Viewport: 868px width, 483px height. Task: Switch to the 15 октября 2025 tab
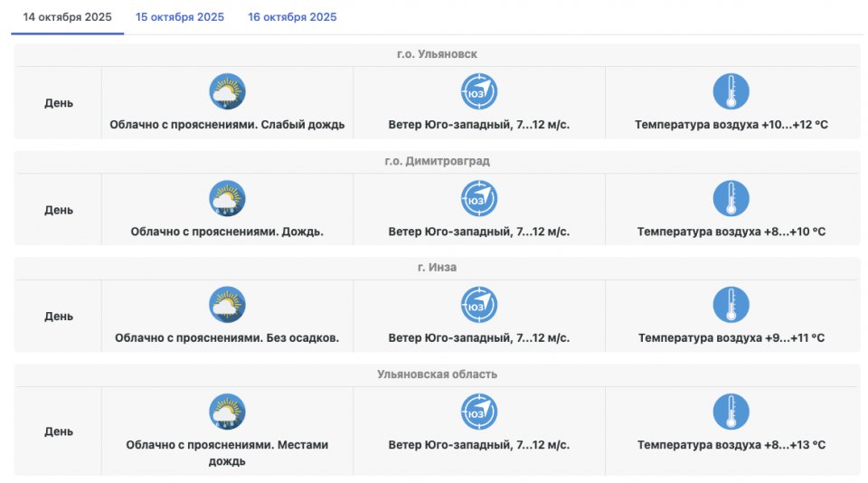[x=180, y=17]
